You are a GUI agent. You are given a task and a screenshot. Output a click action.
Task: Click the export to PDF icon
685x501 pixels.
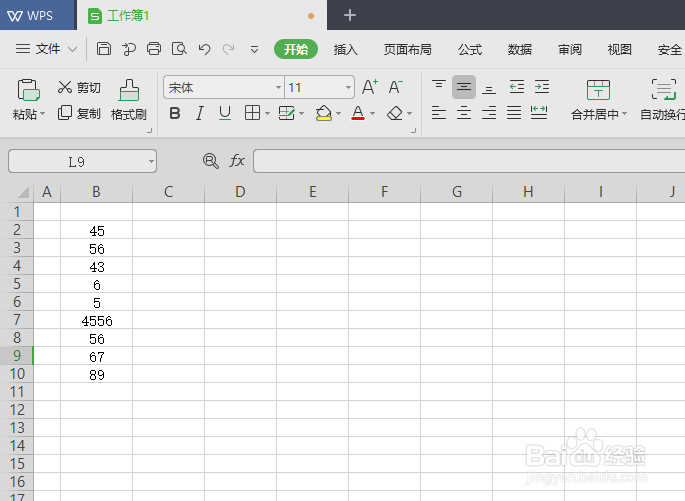click(128, 49)
